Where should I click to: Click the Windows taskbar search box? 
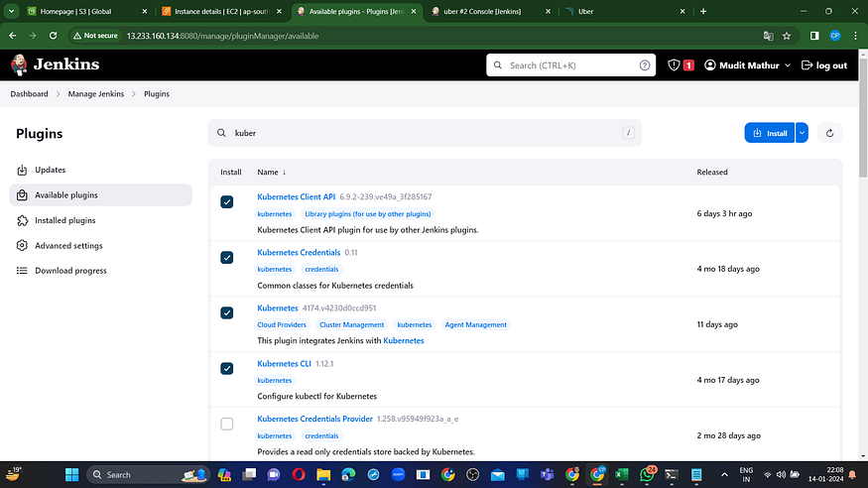point(147,475)
